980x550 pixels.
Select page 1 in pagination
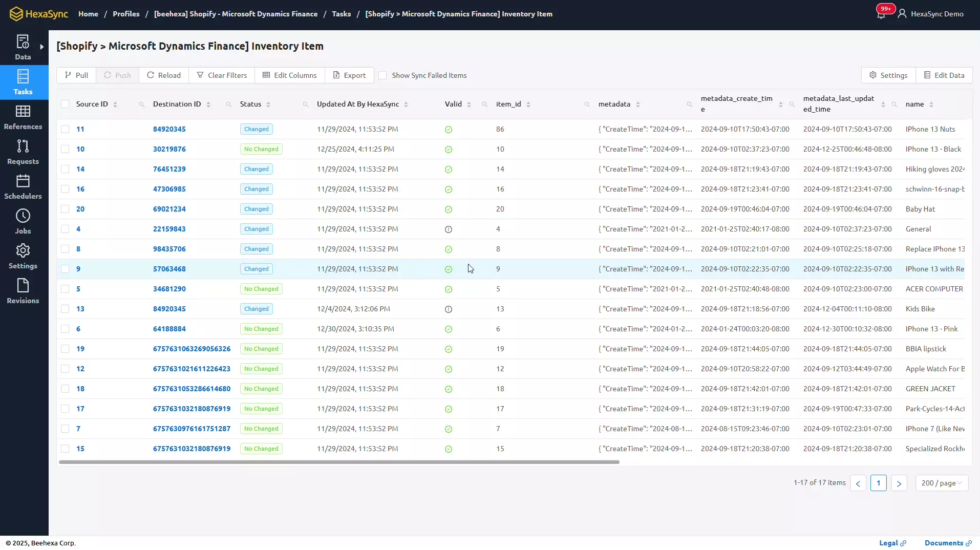pyautogui.click(x=879, y=483)
